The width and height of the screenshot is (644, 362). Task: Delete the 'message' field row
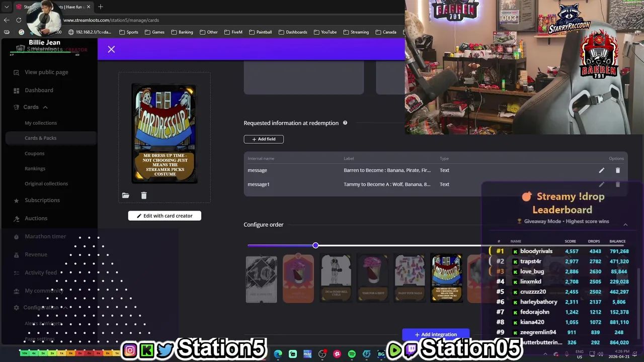click(618, 170)
